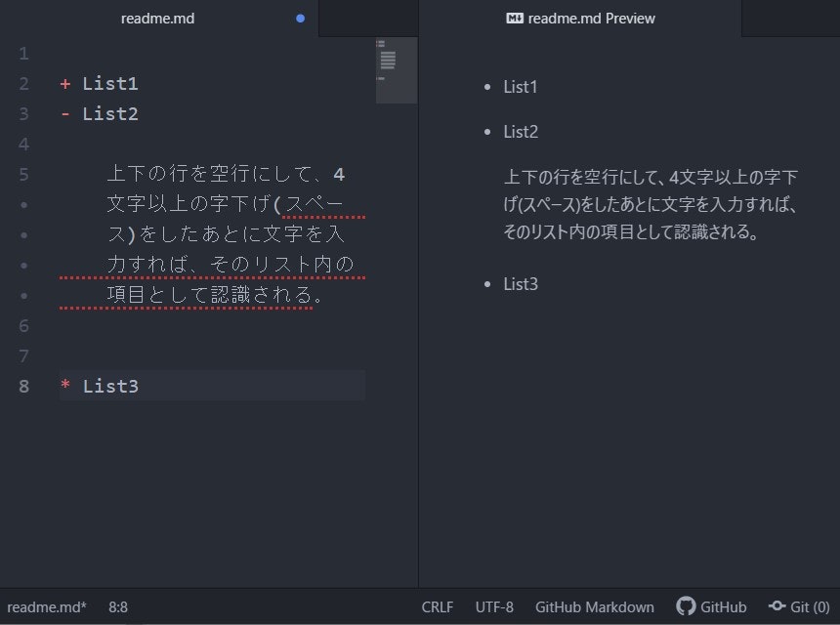840x625 pixels.
Task: Click the bullet icon beside List3 in preview
Action: 485,284
